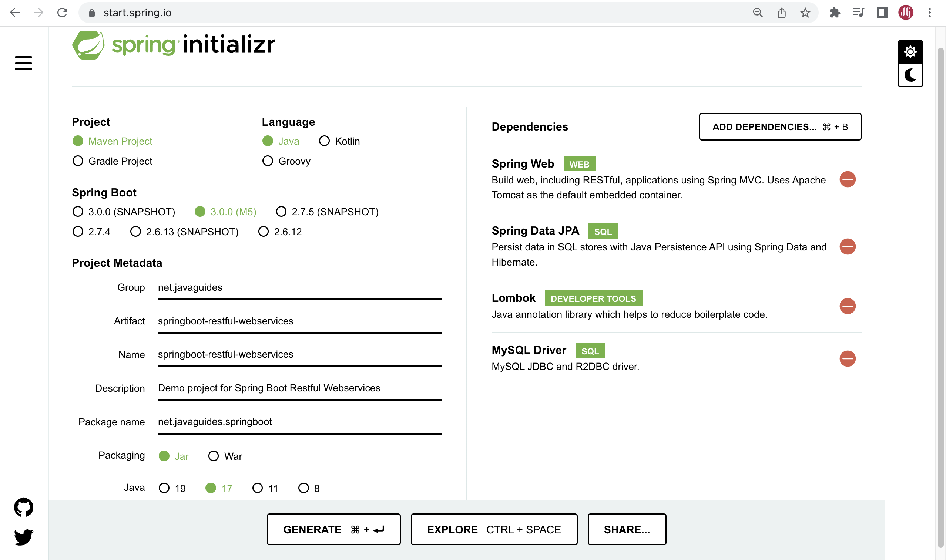This screenshot has width=946, height=560.
Task: Switch to dark theme with moon icon
Action: click(910, 75)
